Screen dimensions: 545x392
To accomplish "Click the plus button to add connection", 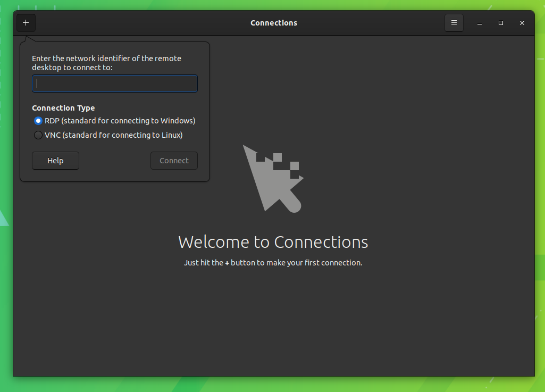I will click(x=26, y=23).
